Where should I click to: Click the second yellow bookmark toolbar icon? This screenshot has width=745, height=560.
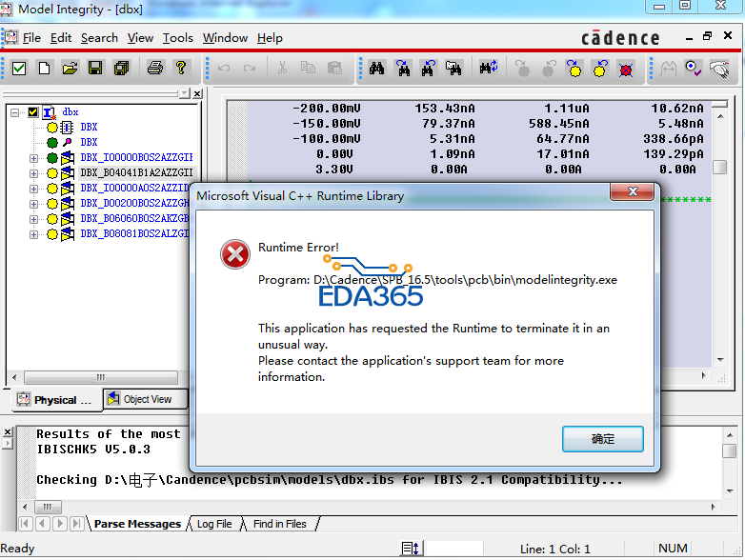click(600, 69)
